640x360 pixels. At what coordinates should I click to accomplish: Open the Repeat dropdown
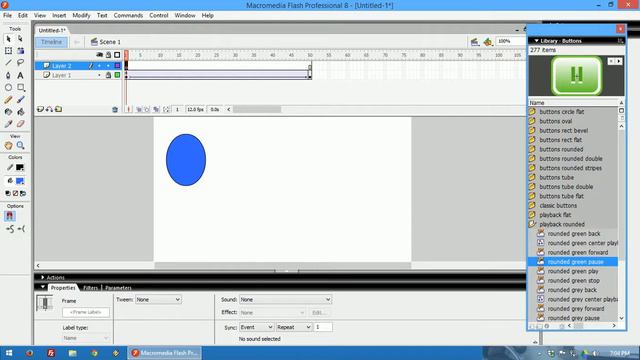294,327
